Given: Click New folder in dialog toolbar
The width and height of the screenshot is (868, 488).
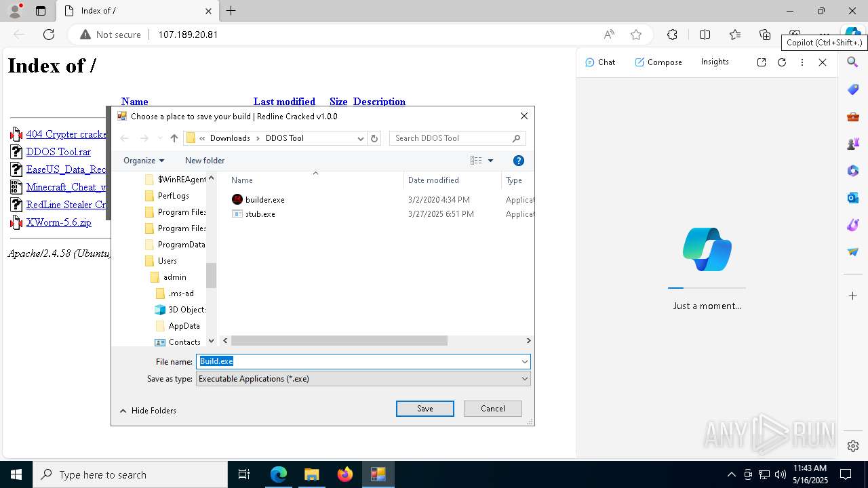Looking at the screenshot, I should (205, 161).
